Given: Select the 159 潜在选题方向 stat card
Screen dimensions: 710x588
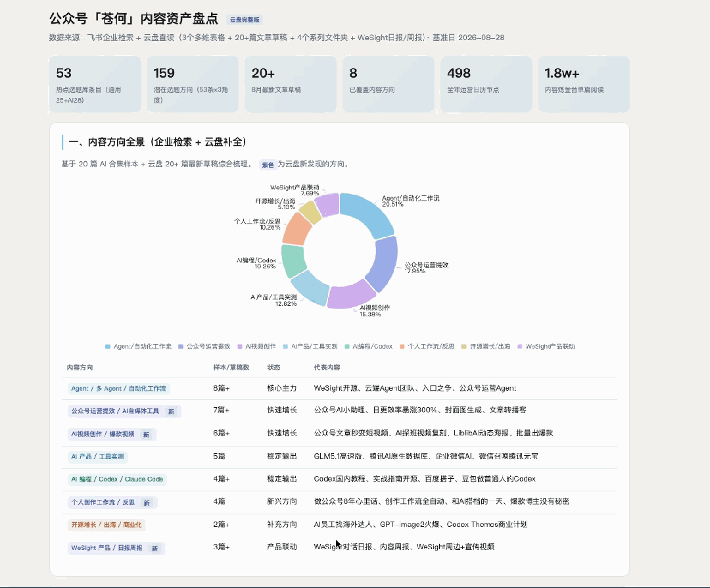Looking at the screenshot, I should coord(193,84).
